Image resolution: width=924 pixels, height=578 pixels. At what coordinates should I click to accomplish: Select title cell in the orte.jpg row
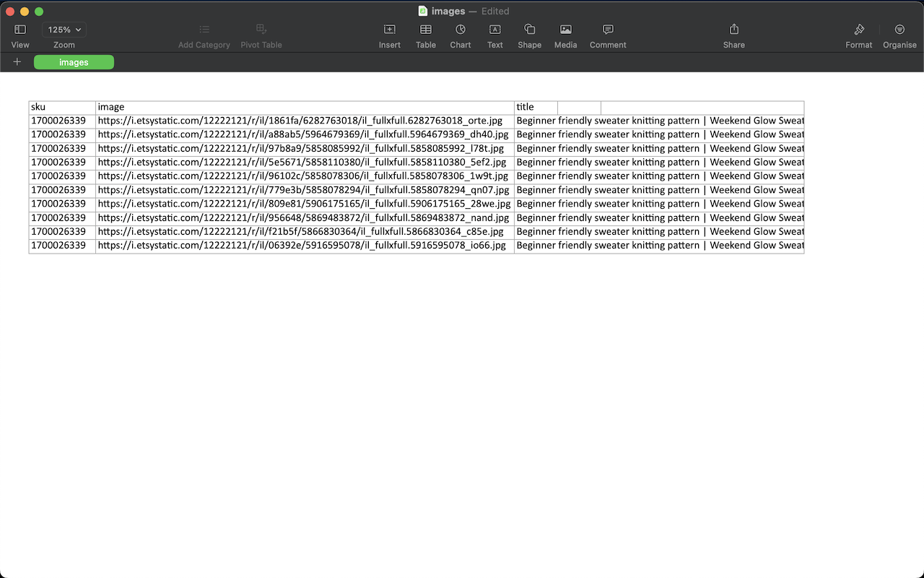(x=659, y=121)
